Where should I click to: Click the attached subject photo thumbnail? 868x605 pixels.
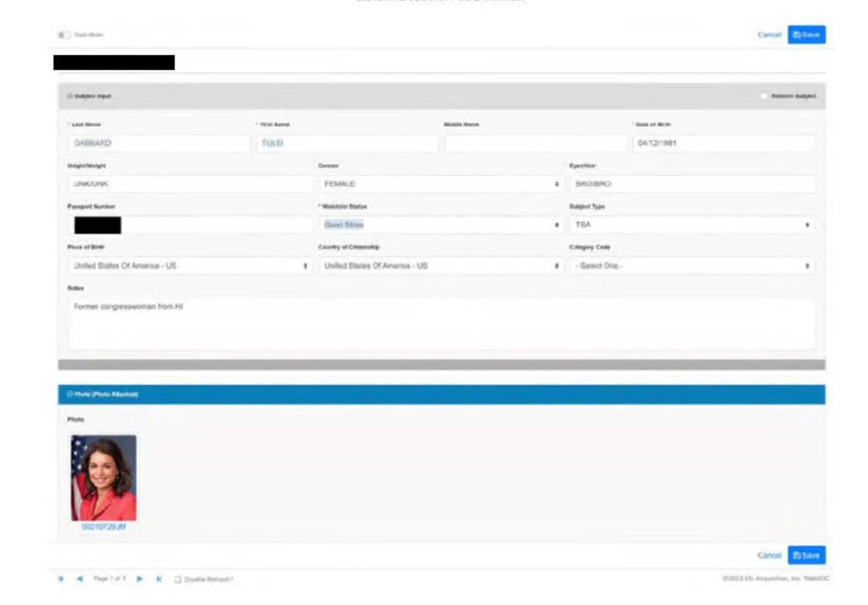(x=104, y=477)
